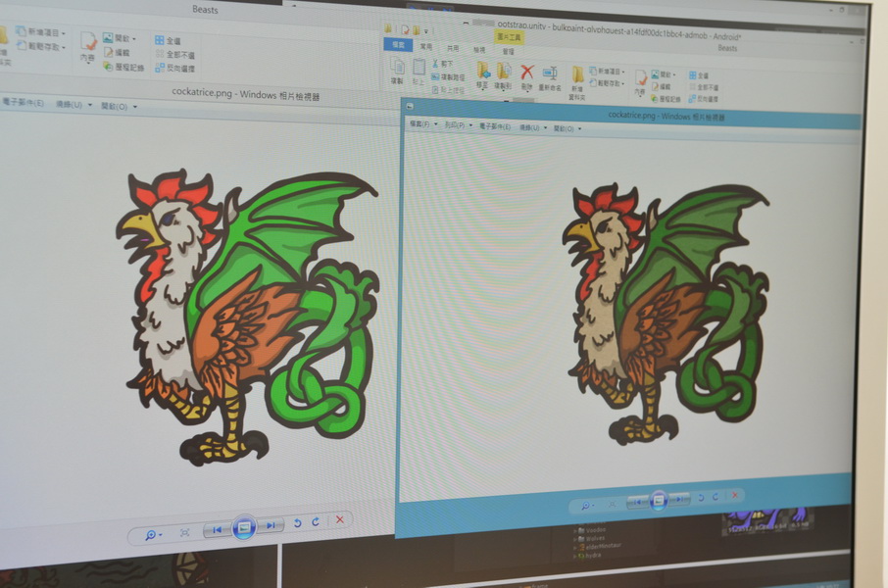The width and height of the screenshot is (888, 588).
Task: Rotate clockwise in the front photo viewer
Action: pos(715,497)
